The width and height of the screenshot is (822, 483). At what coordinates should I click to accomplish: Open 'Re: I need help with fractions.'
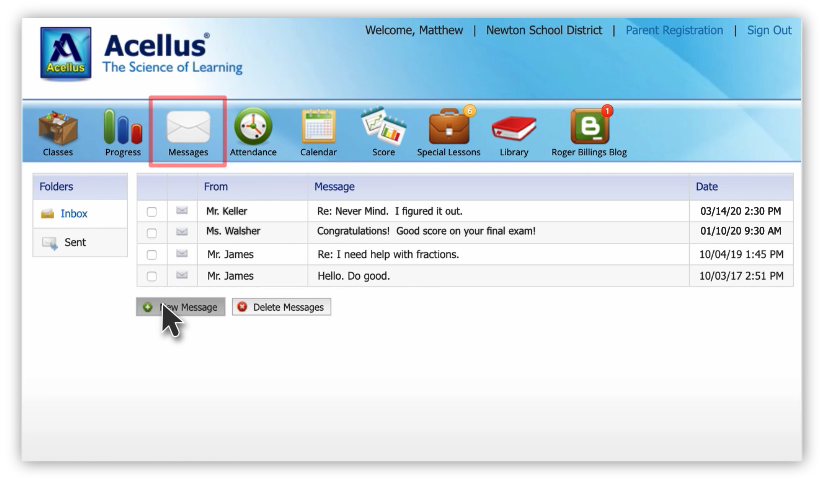coord(388,254)
